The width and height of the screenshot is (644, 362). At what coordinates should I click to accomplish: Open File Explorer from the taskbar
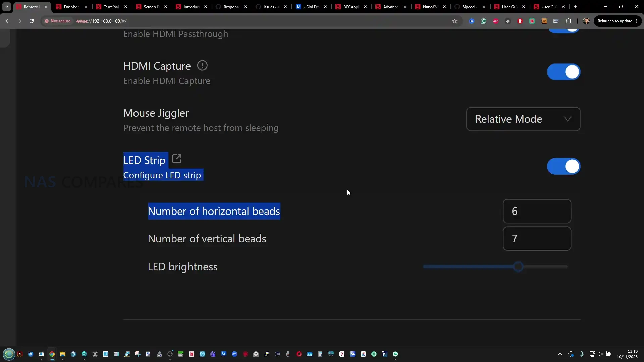pos(63,354)
